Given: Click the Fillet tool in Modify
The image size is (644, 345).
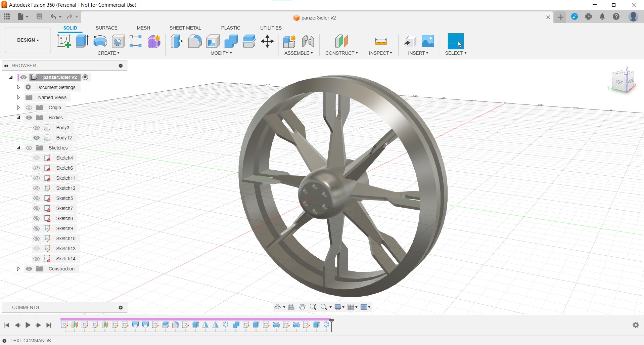Looking at the screenshot, I should 195,41.
